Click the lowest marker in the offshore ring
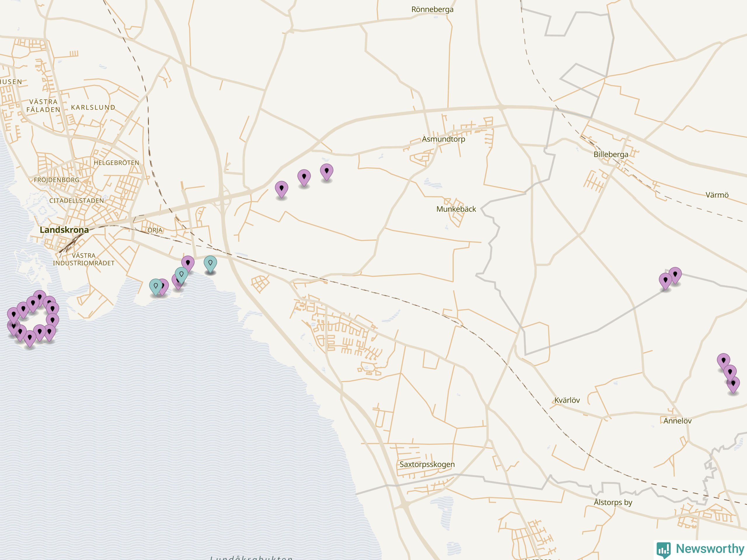747x560 pixels. (30, 339)
